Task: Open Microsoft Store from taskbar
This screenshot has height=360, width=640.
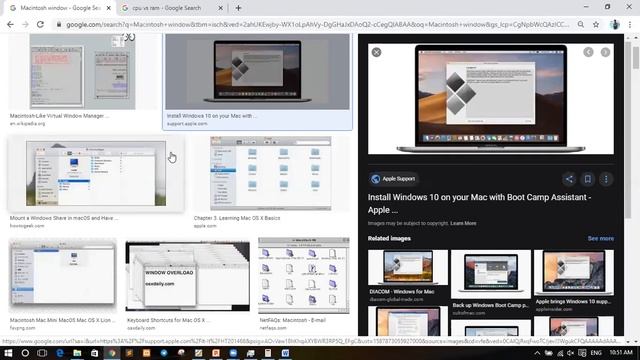Action: tap(94, 353)
